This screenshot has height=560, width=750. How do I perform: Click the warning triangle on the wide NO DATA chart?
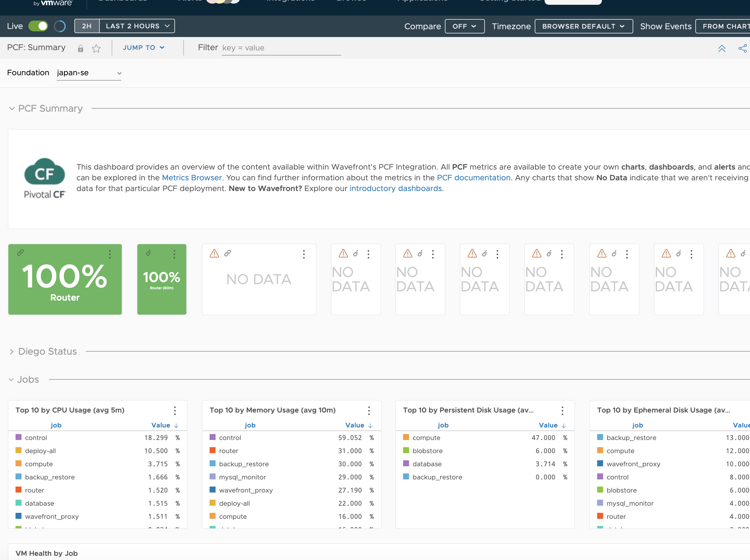click(214, 253)
